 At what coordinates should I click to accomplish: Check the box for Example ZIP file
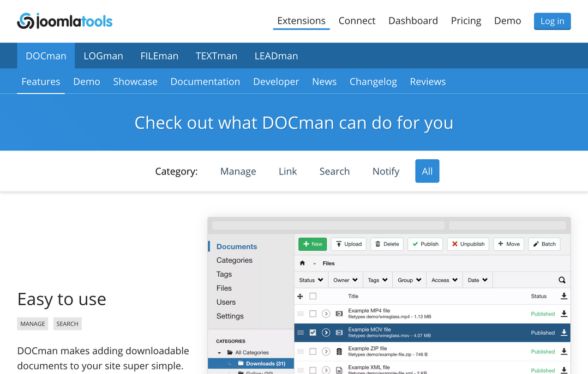pyautogui.click(x=313, y=352)
